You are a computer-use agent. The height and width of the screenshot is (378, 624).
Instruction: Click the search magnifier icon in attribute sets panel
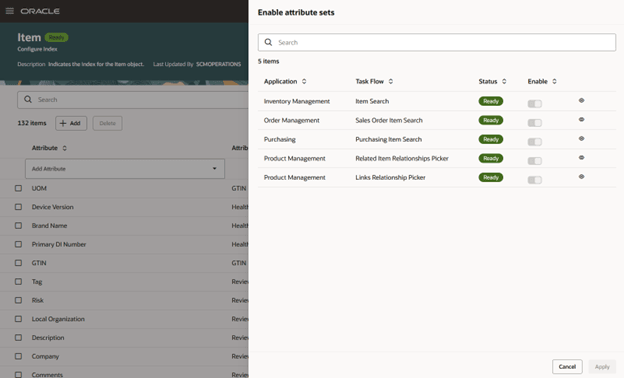coord(268,42)
